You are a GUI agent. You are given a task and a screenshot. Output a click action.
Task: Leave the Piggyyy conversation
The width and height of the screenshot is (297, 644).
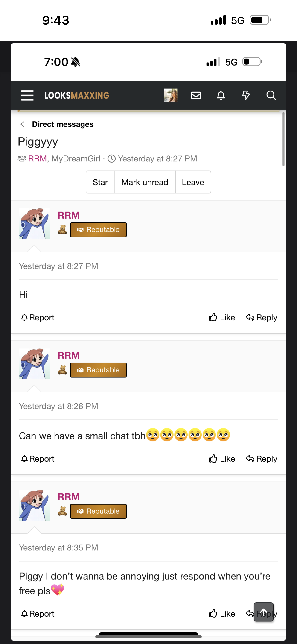193,182
